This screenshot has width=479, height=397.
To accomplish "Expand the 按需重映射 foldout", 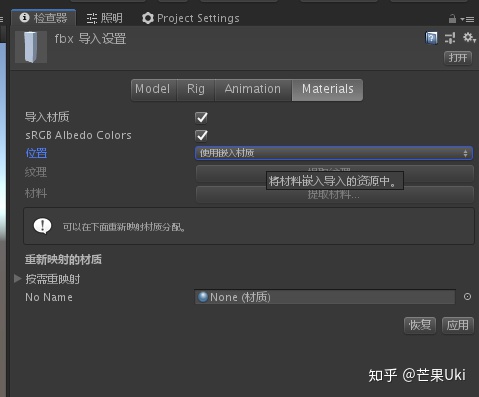I will [x=17, y=278].
